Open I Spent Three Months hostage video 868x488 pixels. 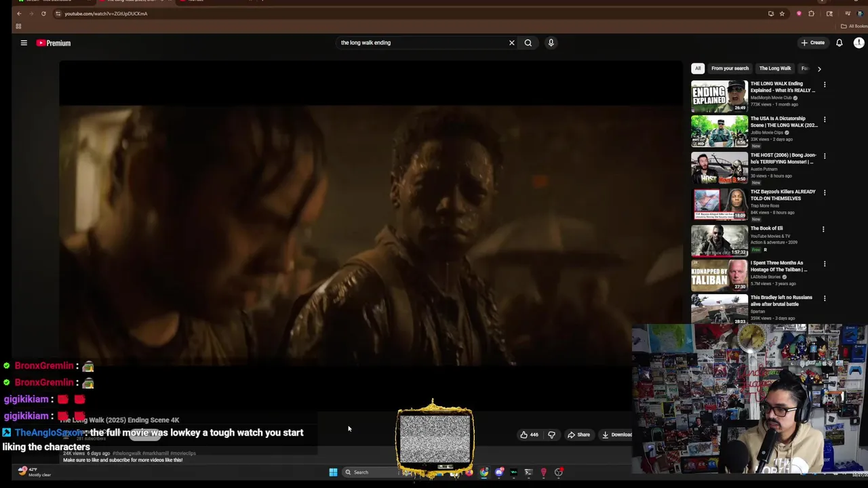click(x=719, y=275)
